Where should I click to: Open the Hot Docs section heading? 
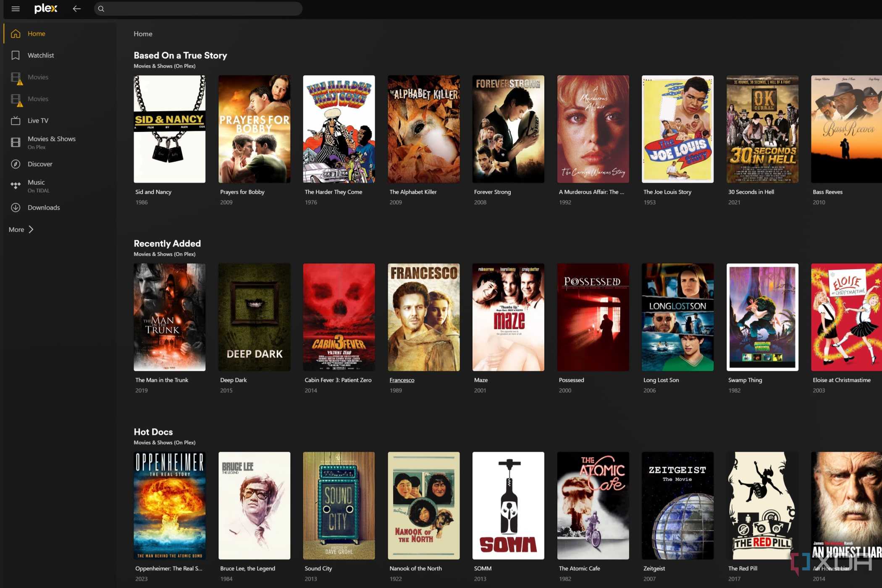coord(153,432)
